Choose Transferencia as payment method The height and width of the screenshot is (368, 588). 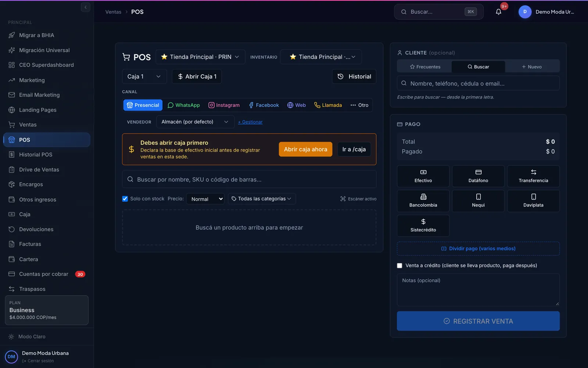pos(533,176)
